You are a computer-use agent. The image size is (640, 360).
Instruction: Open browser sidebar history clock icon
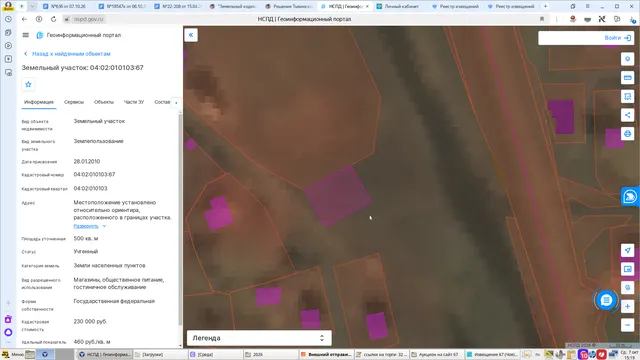[x=8, y=19]
